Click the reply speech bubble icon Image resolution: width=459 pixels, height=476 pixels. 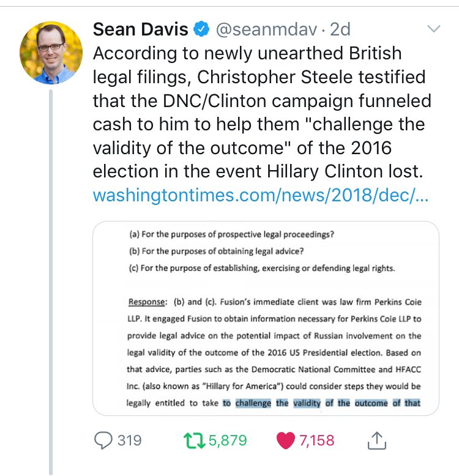click(x=105, y=440)
